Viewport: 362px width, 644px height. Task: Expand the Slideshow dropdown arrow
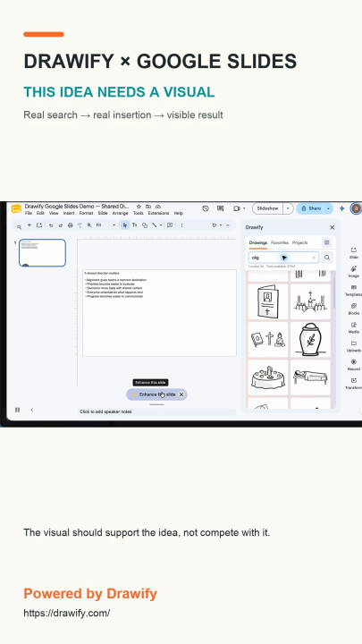coord(288,208)
